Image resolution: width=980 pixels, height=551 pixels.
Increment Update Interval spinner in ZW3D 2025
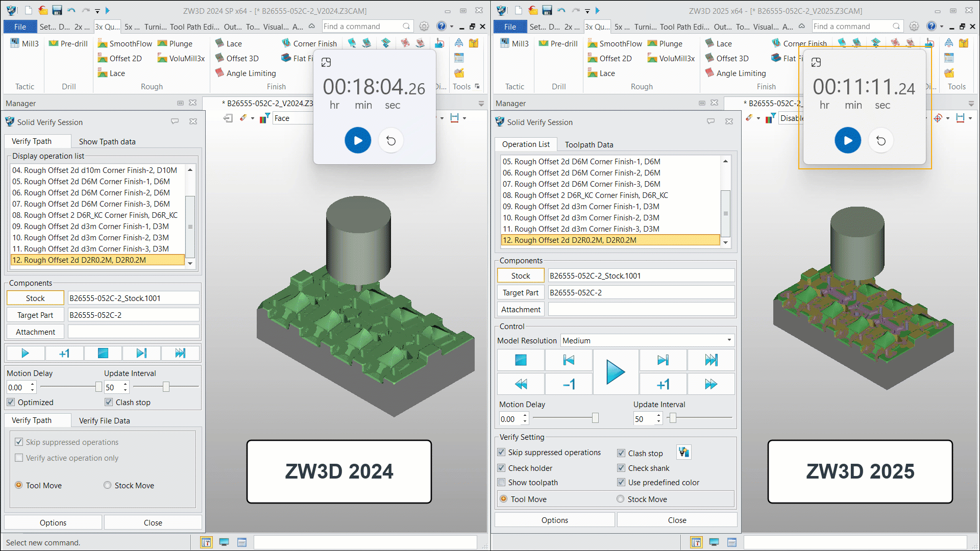659,416
